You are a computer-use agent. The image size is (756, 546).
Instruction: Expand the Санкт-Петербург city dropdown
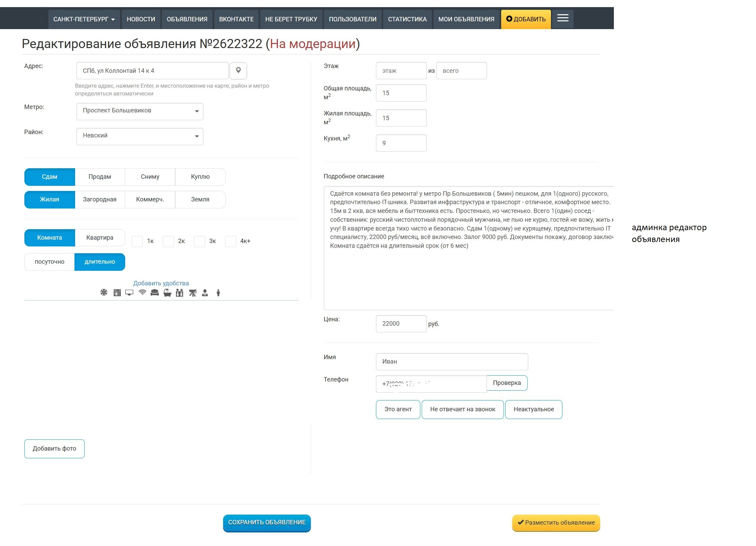coord(84,19)
